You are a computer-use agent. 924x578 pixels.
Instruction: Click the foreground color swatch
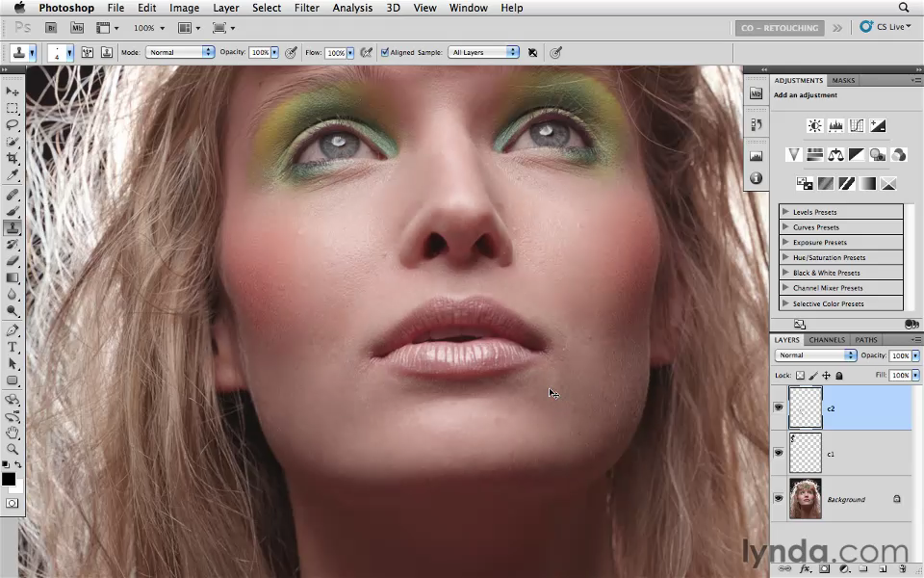pyautogui.click(x=9, y=479)
